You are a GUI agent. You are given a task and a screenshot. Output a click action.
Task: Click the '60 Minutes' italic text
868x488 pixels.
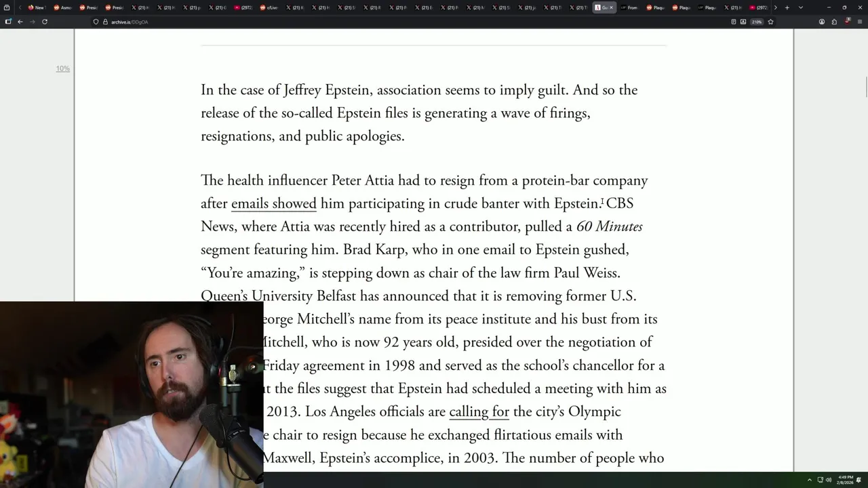[x=609, y=226]
